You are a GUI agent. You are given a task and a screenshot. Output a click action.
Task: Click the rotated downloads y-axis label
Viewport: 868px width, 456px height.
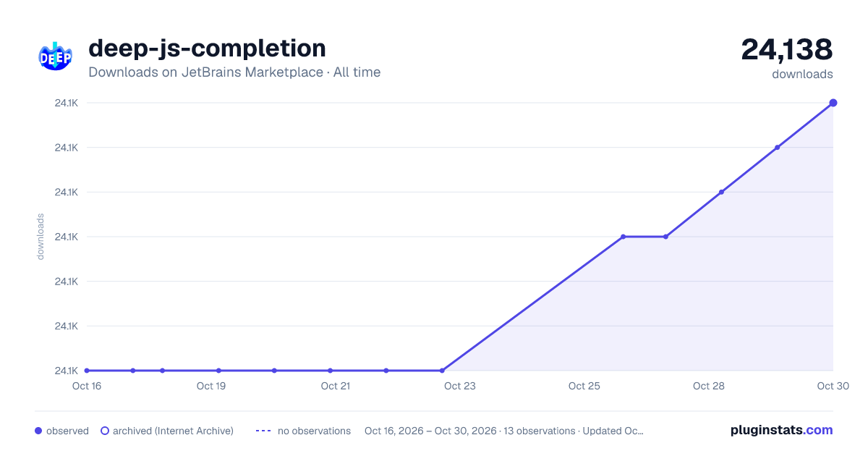pos(41,237)
